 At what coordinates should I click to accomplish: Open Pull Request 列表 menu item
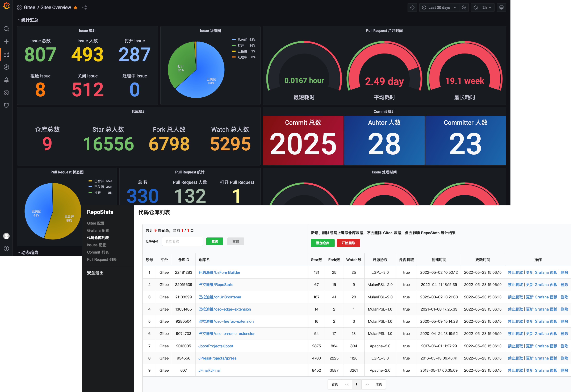(102, 259)
